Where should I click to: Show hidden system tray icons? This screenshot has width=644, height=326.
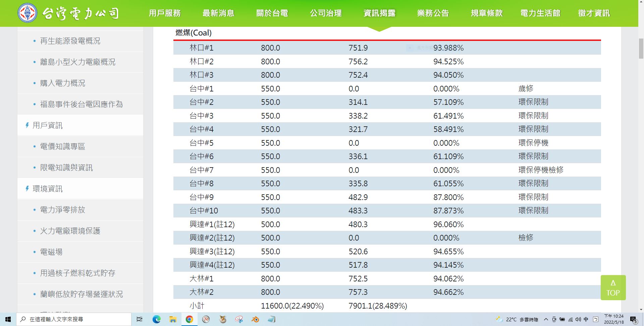546,319
